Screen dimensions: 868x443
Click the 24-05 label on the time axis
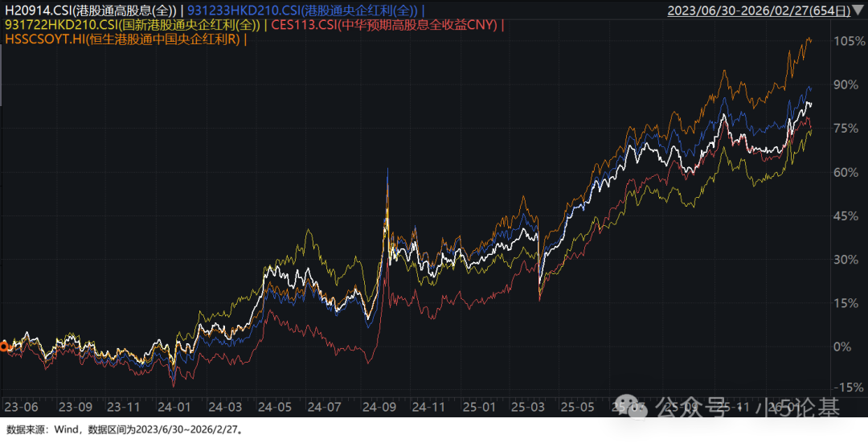pyautogui.click(x=276, y=407)
